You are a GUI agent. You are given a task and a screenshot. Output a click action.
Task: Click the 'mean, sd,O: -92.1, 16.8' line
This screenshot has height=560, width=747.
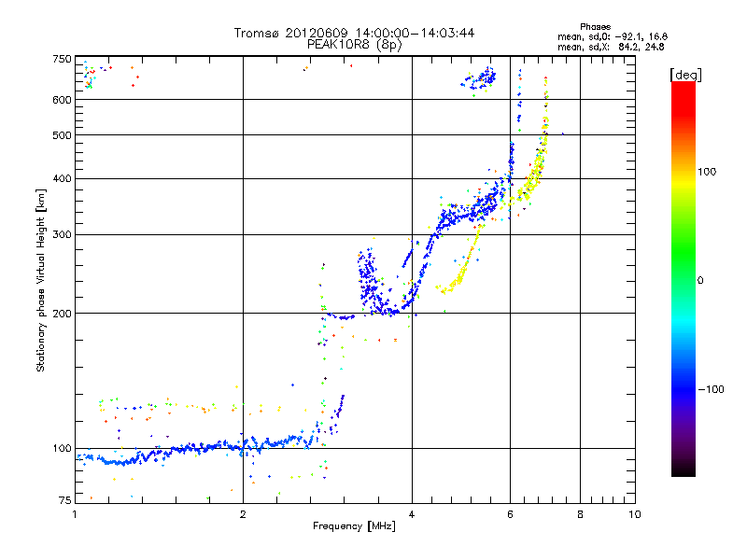point(613,36)
